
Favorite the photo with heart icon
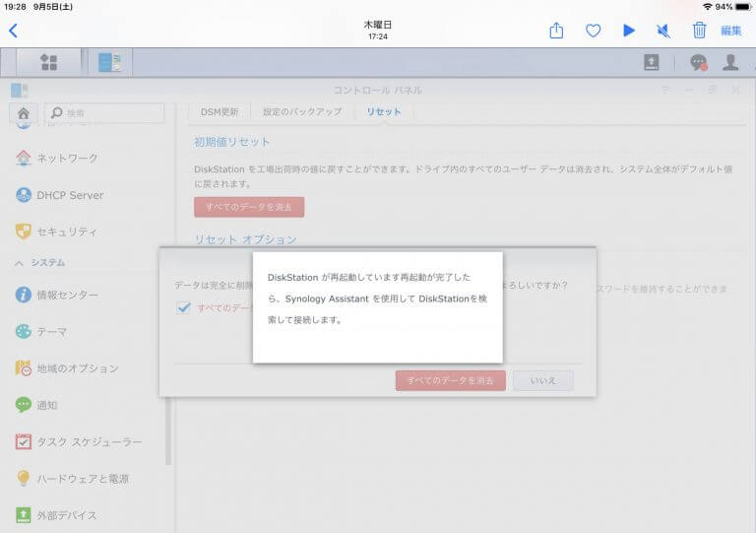(593, 31)
